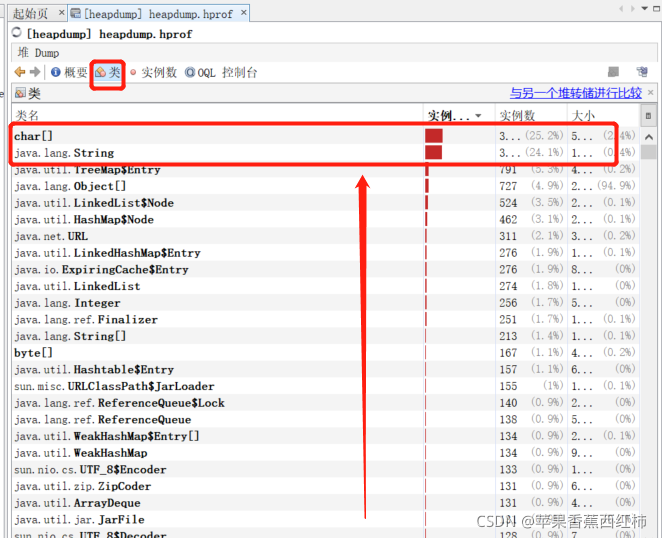Select the byte[] class row
Viewport: 662px width, 538px height.
pyautogui.click(x=325, y=353)
